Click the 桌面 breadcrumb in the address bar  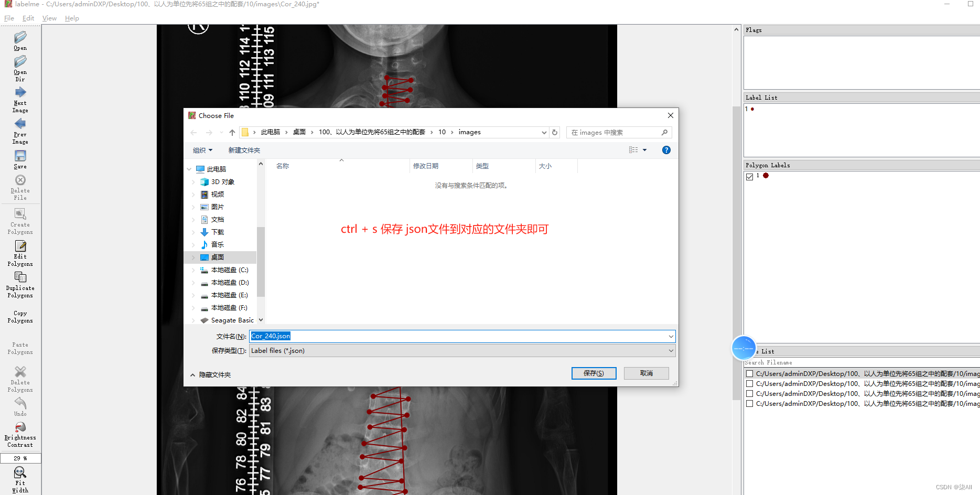click(x=299, y=132)
